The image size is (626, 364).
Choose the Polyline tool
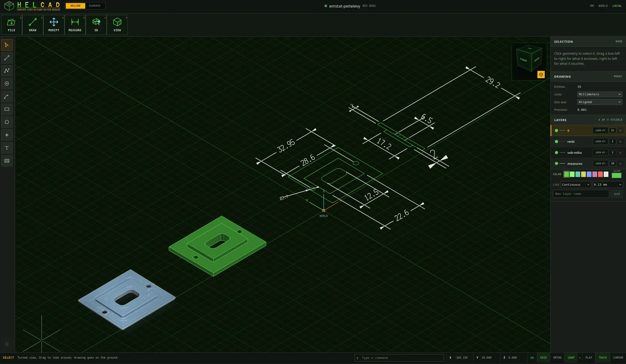(x=7, y=71)
